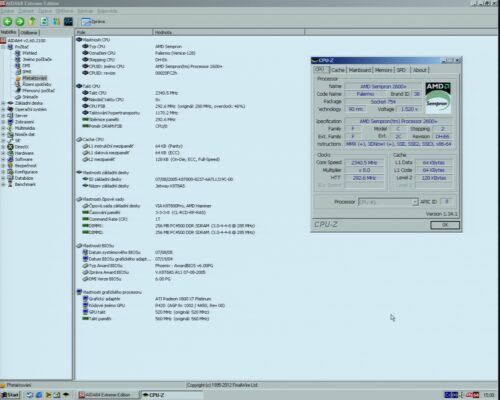Image resolution: width=500 pixels, height=400 pixels.
Task: Select Řízení spotřeby in the tree
Action: click(37, 84)
